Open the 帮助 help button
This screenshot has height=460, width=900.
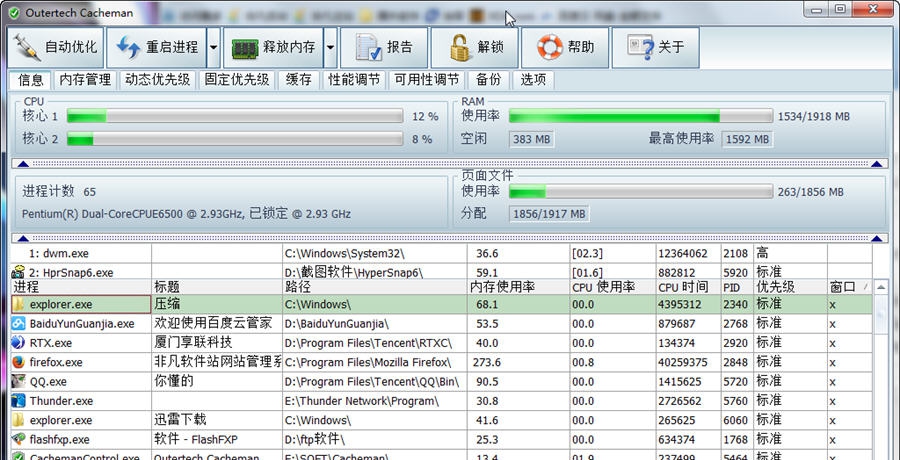(565, 48)
